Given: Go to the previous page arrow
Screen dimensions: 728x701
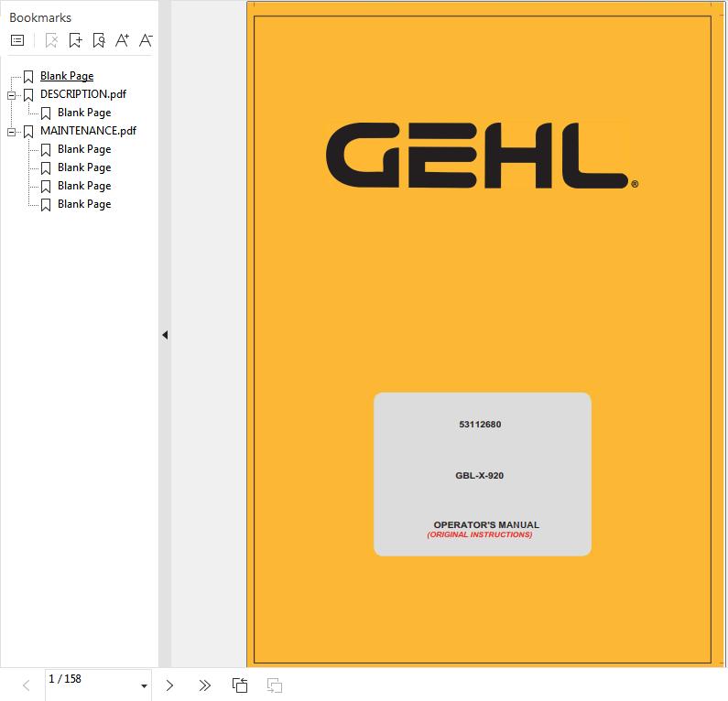Looking at the screenshot, I should [27, 685].
